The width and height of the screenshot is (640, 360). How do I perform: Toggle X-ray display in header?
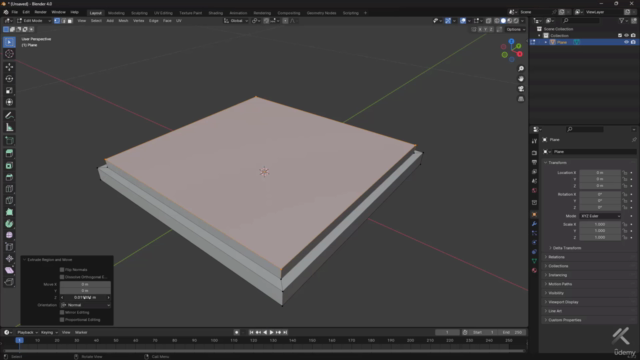click(489, 21)
